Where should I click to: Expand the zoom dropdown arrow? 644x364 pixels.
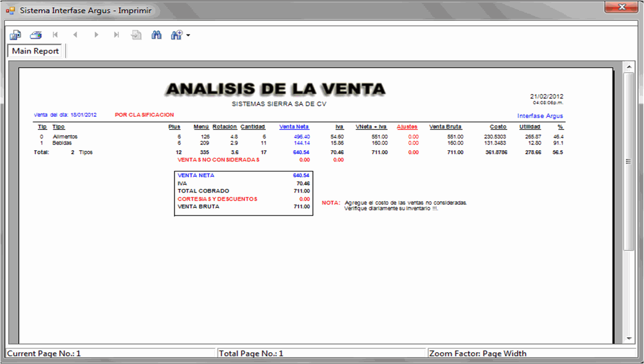188,35
